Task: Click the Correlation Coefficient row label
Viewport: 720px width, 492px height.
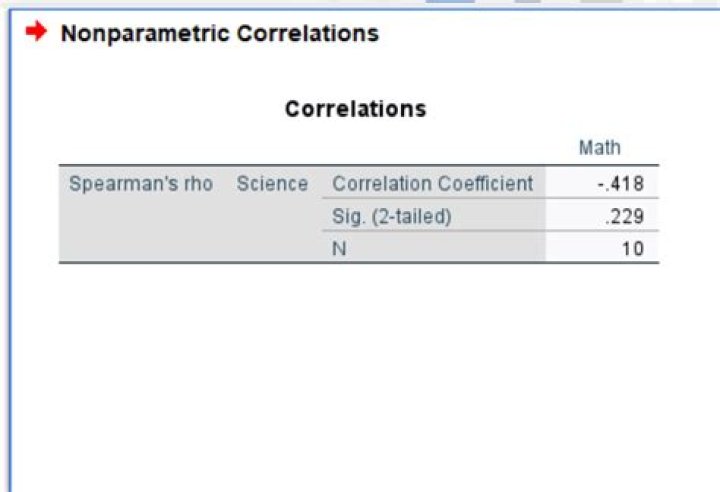Action: [432, 184]
